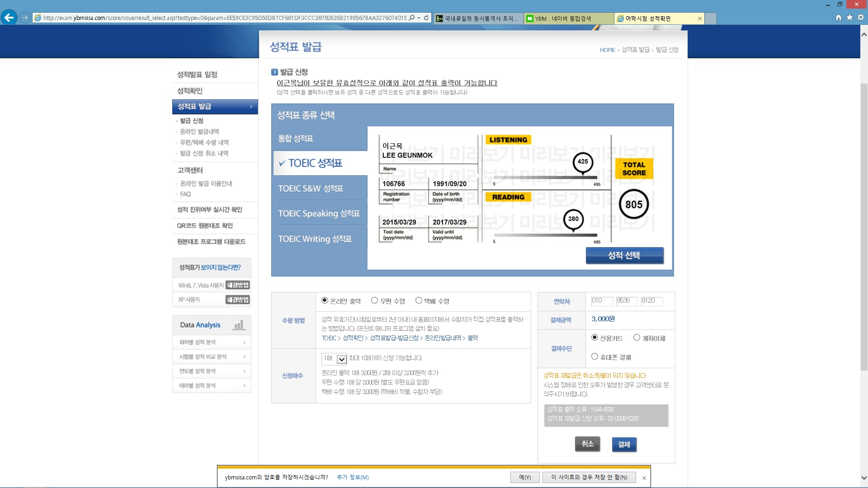This screenshot has width=868, height=488.
Task: Expand 테마별 성적 분석 chevron
Action: [245, 386]
